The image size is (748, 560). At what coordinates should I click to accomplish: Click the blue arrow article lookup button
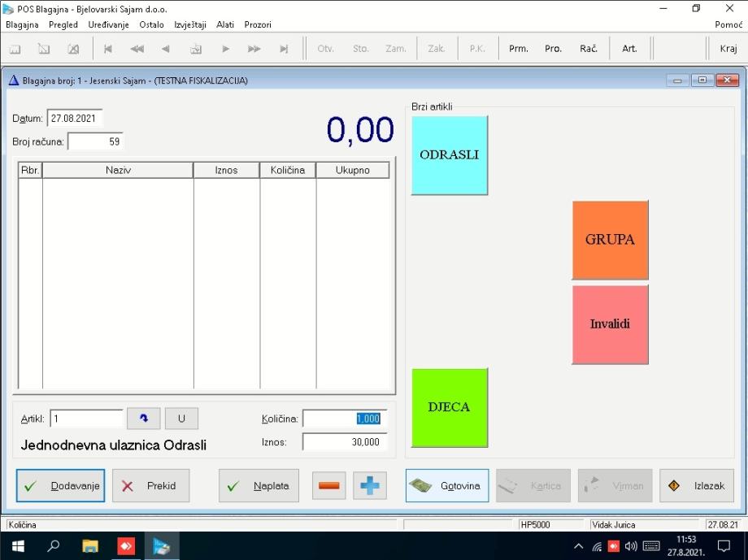coord(144,419)
